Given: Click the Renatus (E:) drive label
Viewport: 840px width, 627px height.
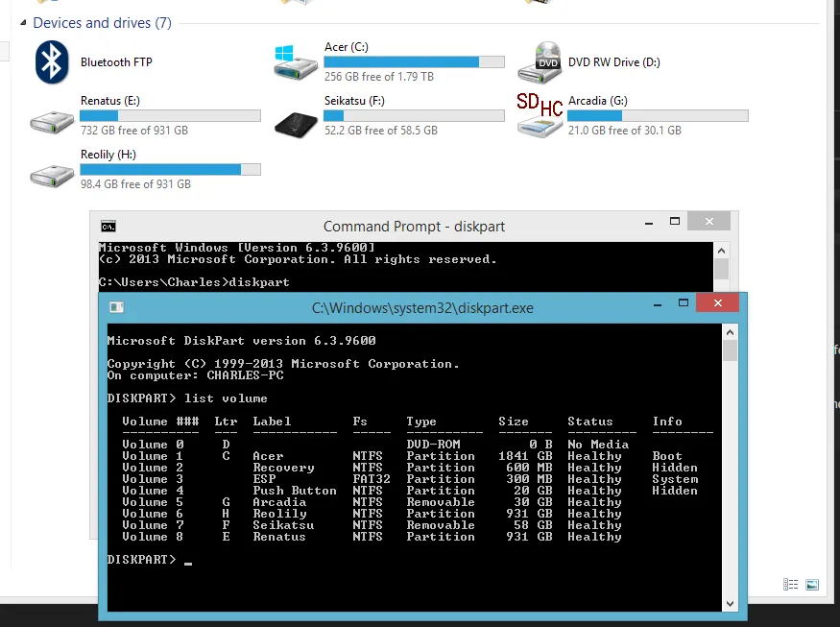Looking at the screenshot, I should click(109, 101).
